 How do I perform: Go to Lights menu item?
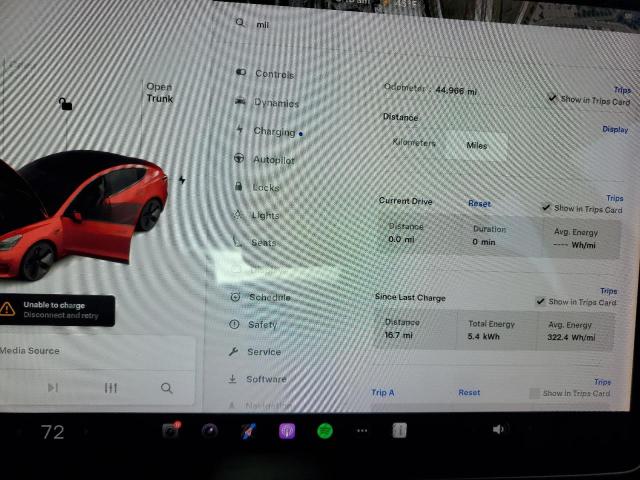click(265, 215)
